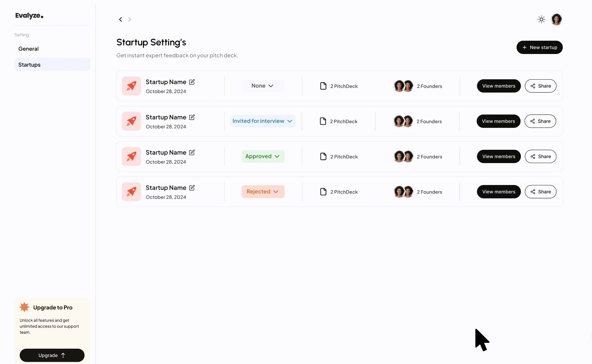Click the back navigation arrow
This screenshot has width=592, height=364.
pos(120,20)
